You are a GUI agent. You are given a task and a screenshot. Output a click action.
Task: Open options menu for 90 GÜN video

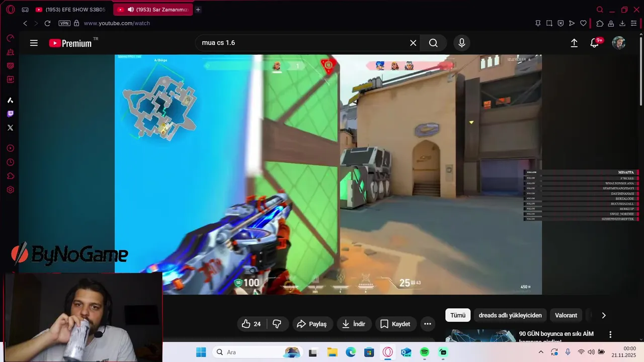[610, 334]
